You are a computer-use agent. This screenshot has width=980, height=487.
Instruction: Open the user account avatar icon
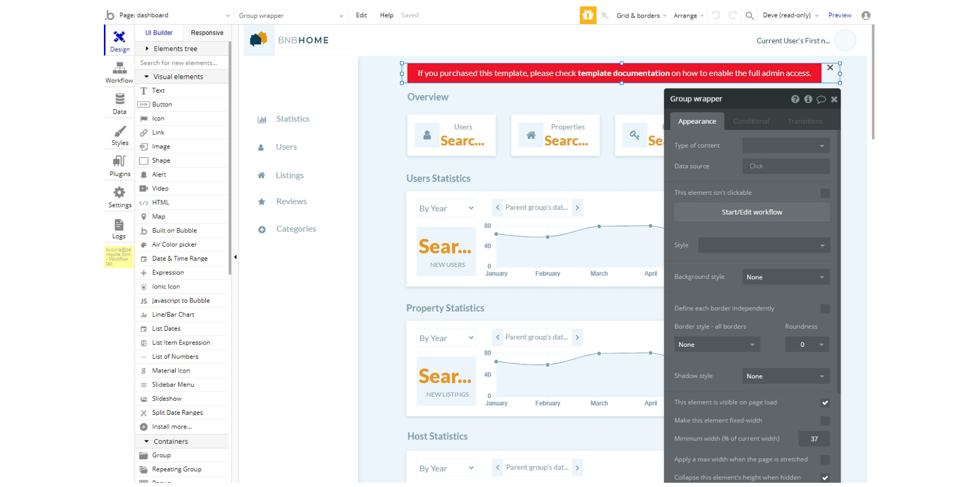point(865,16)
